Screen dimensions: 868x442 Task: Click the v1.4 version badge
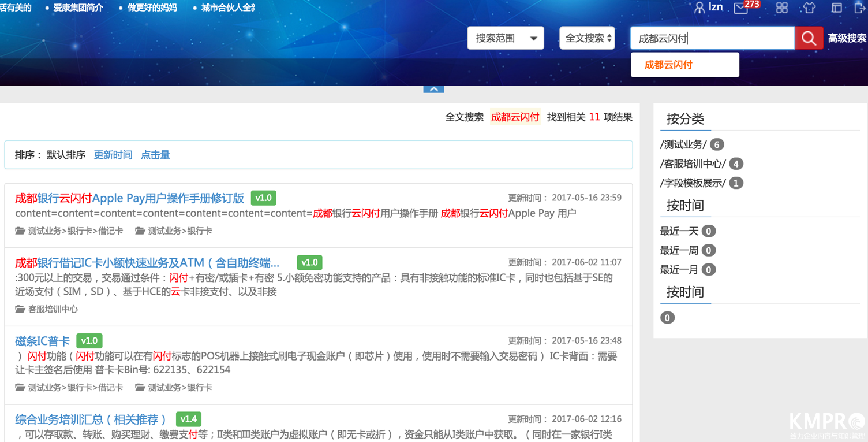click(189, 419)
